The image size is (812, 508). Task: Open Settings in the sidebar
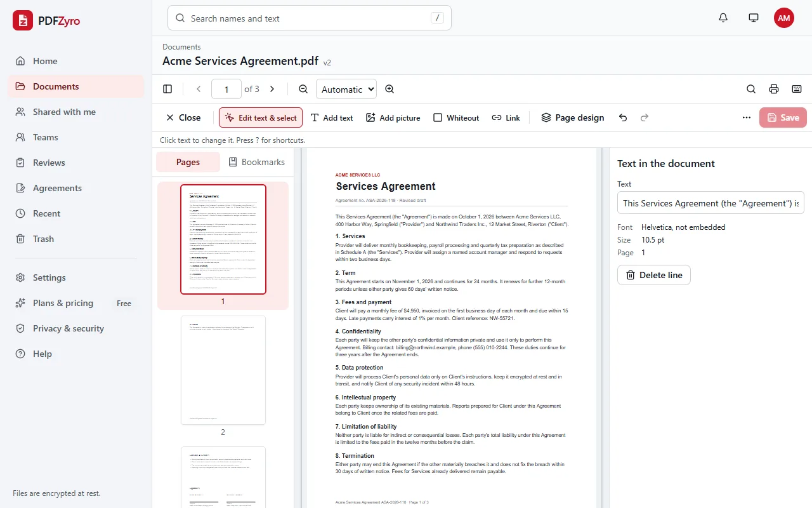click(76, 277)
